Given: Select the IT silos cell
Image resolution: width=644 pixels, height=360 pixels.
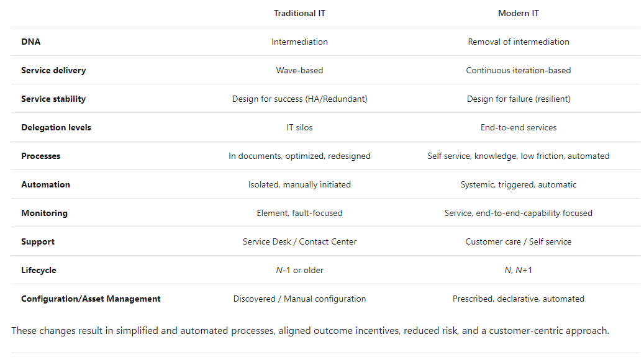Looking at the screenshot, I should click(x=299, y=127).
